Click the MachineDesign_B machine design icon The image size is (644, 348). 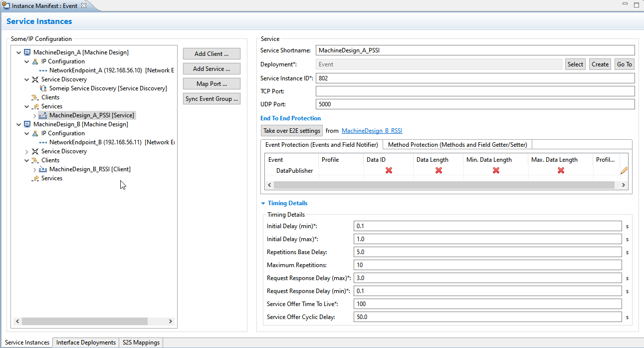pos(27,124)
